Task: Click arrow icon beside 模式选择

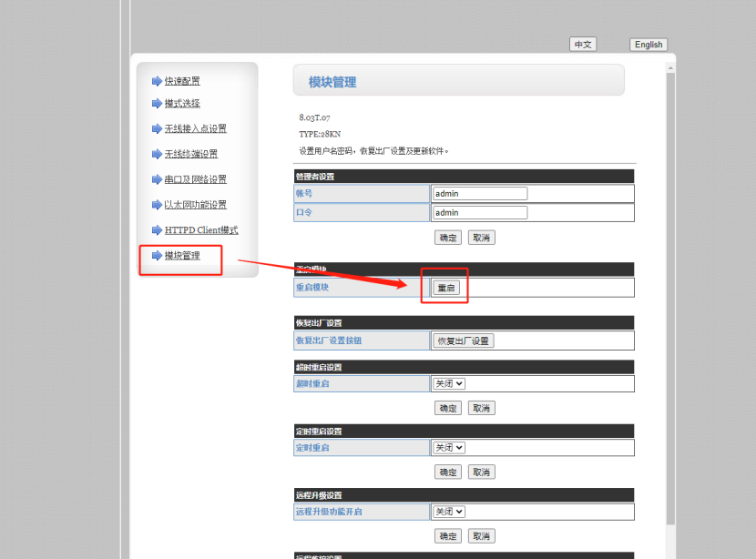Action: click(x=157, y=104)
